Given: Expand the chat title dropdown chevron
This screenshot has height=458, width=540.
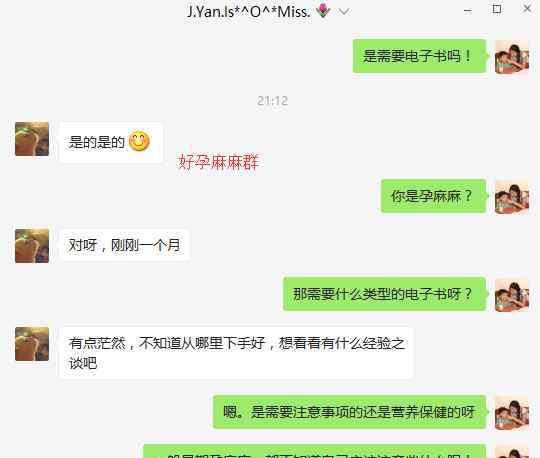Looking at the screenshot, I should 344,12.
